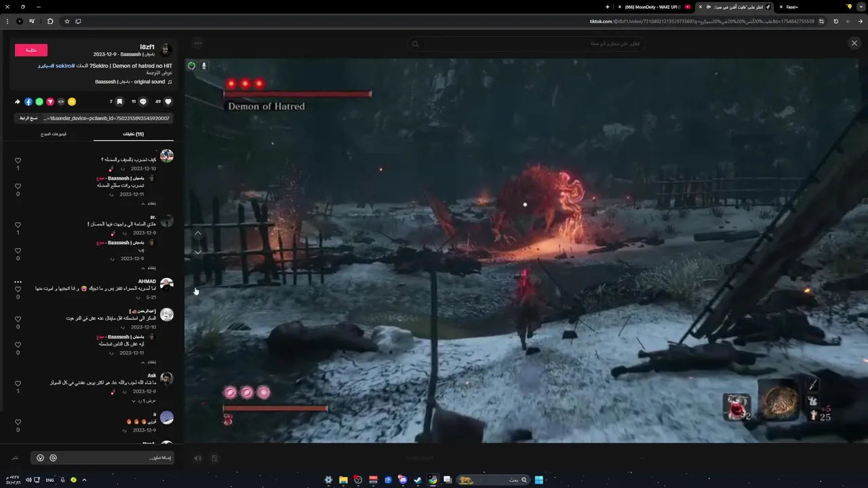
Task: Open more options on AHMAD comment
Action: click(18, 281)
